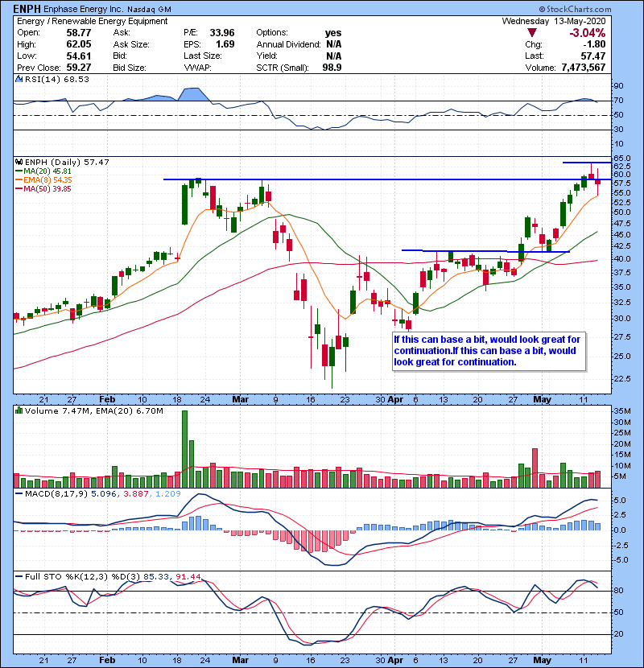Click the red down-triangle change indicator
Image resolution: width=644 pixels, height=668 pixels.
point(531,33)
